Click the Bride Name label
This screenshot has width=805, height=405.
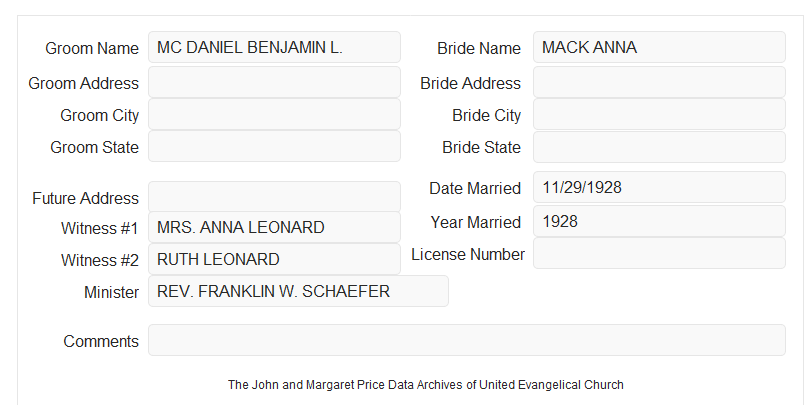tap(479, 48)
